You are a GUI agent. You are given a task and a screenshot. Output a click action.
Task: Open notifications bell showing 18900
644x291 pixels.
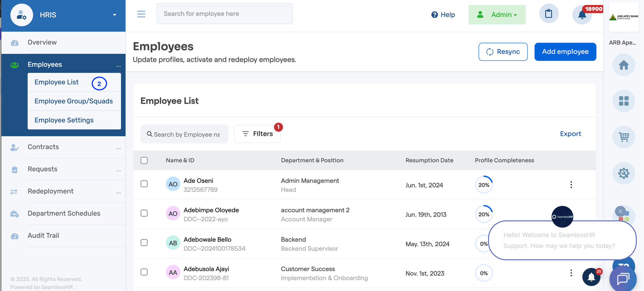(582, 15)
